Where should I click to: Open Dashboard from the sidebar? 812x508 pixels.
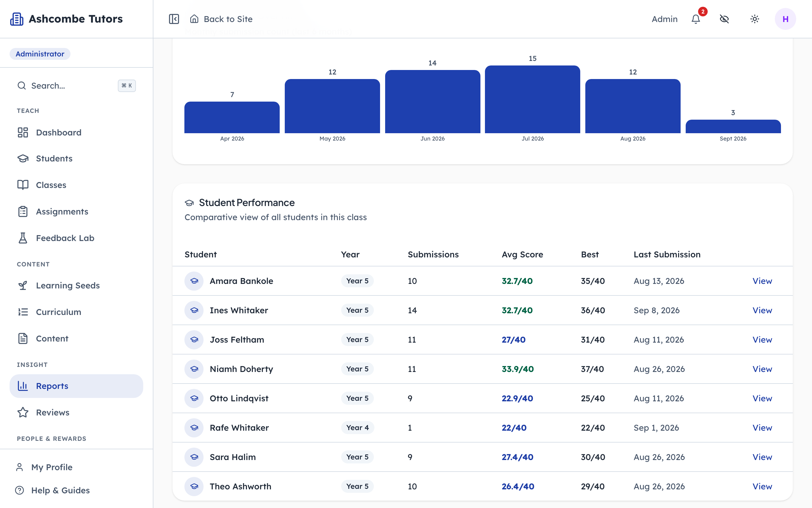76,132
